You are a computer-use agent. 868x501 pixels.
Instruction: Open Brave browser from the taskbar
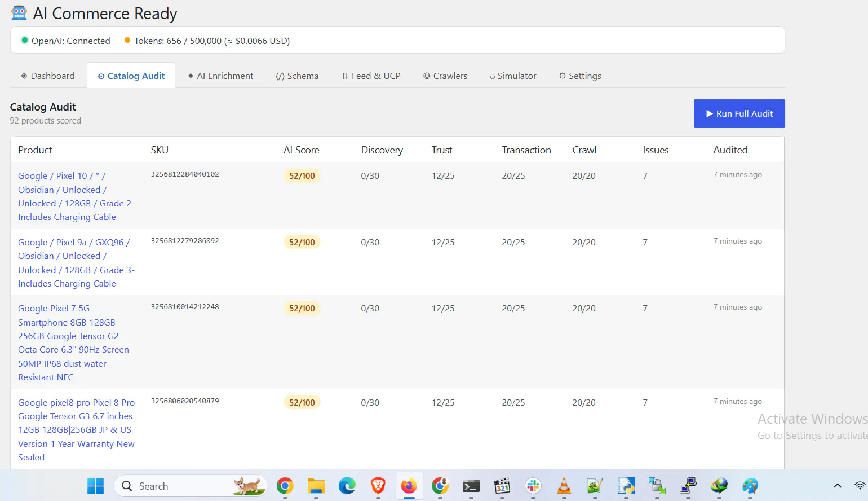point(378,486)
